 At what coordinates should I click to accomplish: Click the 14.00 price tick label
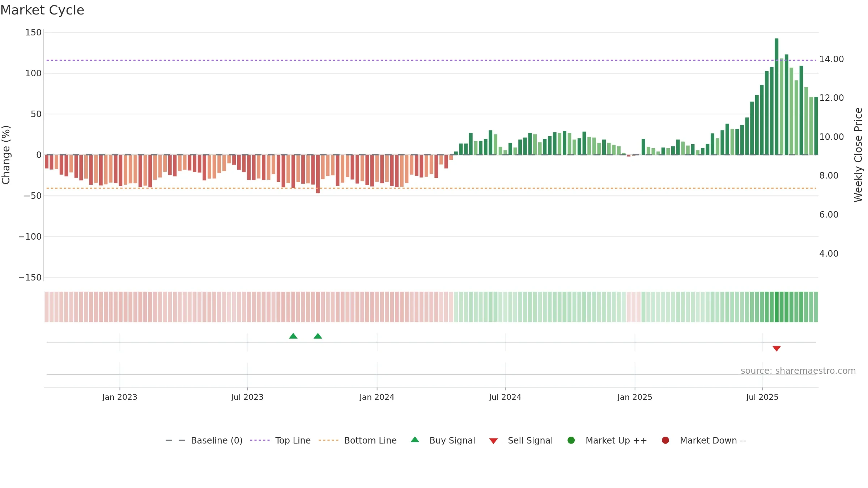(831, 59)
